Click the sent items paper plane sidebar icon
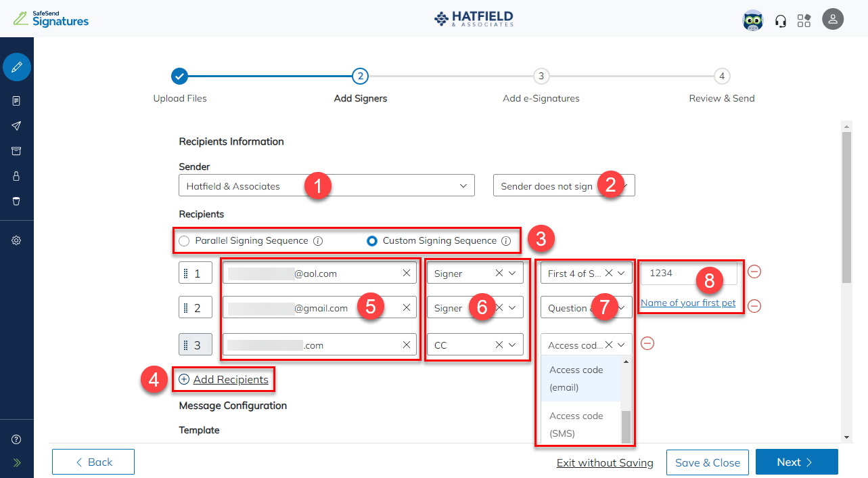This screenshot has width=868, height=478. pos(16,125)
